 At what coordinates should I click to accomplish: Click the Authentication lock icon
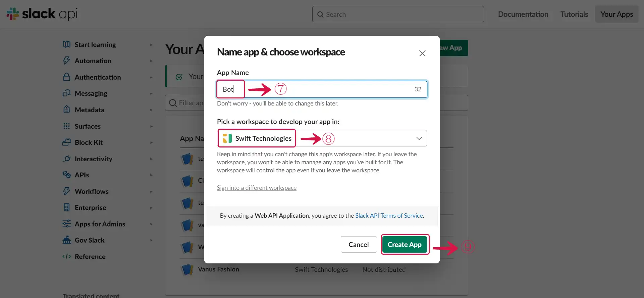pos(66,77)
